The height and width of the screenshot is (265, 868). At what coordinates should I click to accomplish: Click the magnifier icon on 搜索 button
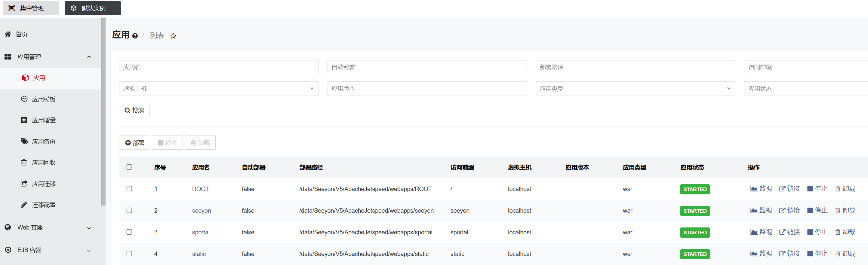coord(127,111)
